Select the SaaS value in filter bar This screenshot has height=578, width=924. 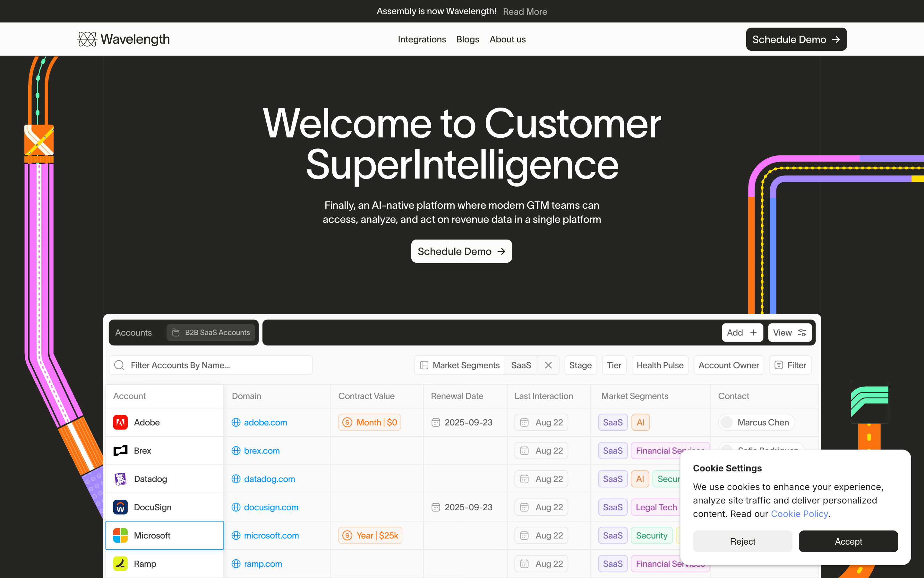tap(521, 365)
